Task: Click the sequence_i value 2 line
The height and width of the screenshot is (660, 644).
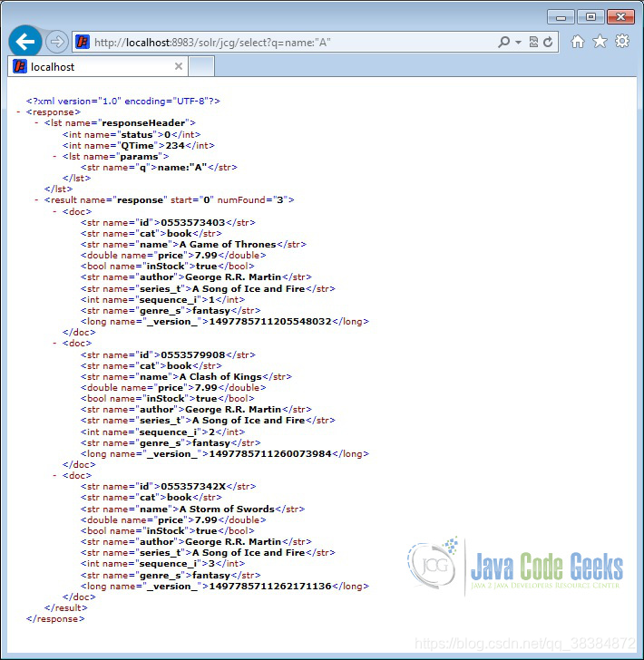Action: [162, 432]
